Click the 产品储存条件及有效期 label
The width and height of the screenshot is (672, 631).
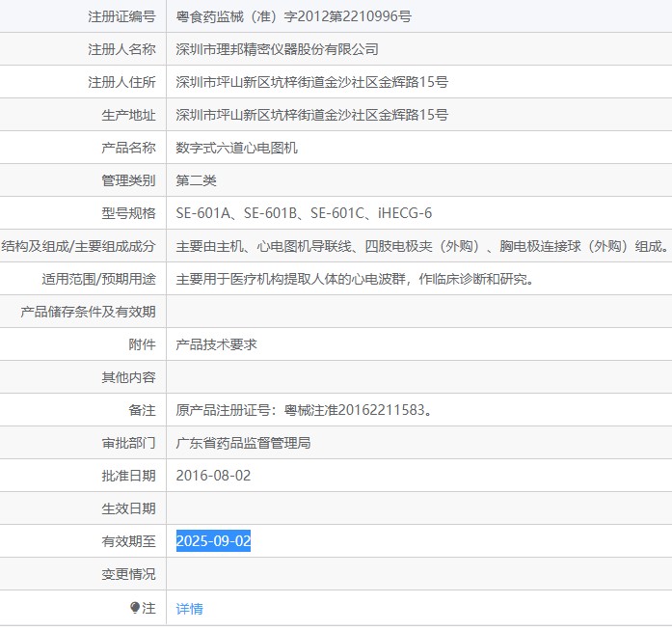[88, 312]
